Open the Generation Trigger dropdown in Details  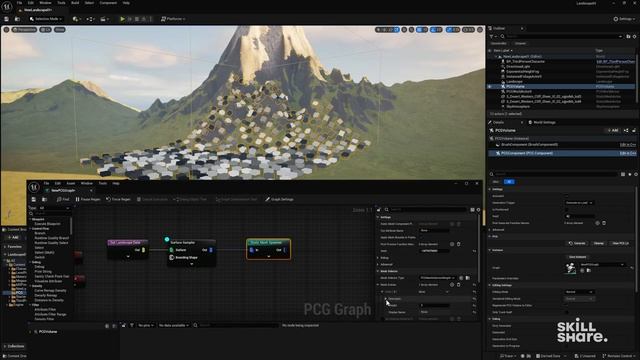[x=579, y=203]
